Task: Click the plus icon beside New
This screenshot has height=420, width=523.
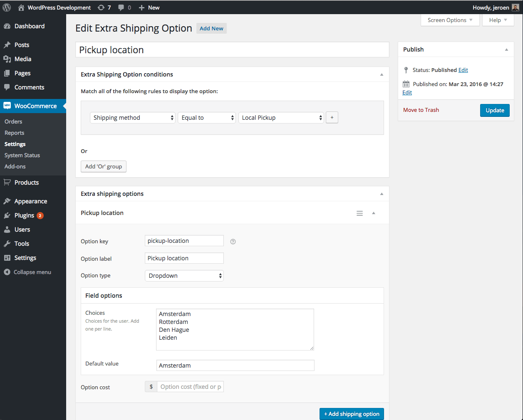Action: tap(141, 7)
